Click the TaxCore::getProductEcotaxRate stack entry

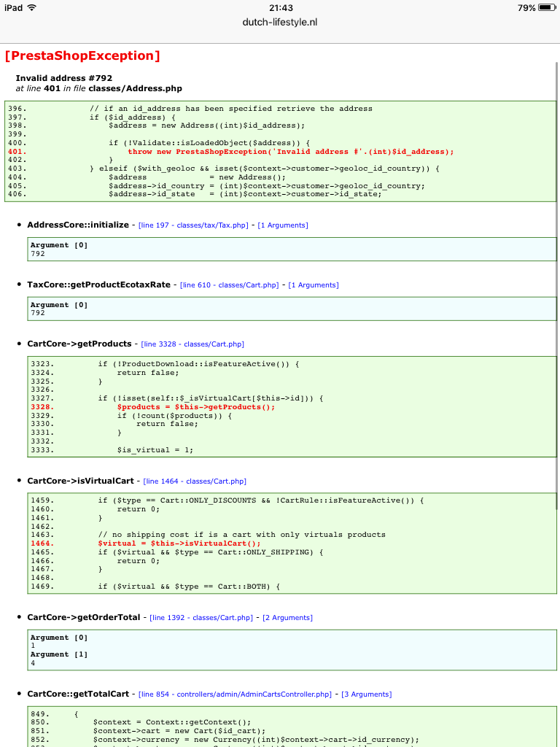(98, 285)
